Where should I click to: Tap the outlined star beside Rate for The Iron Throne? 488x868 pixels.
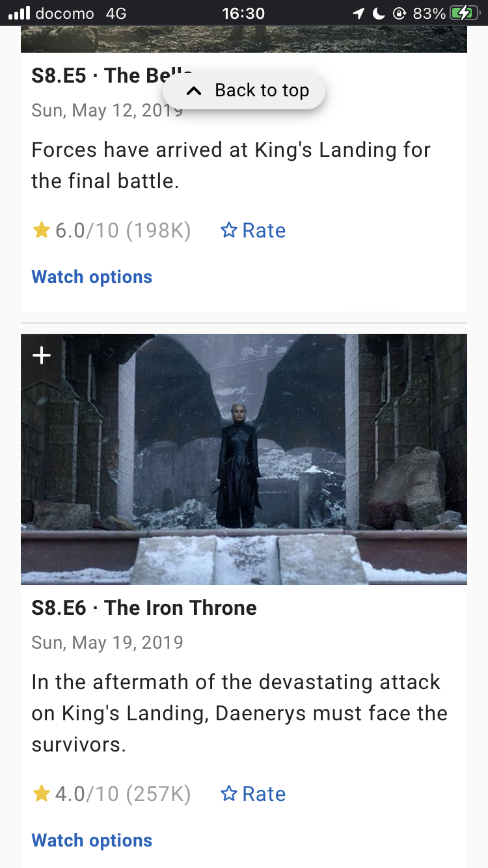coord(228,794)
